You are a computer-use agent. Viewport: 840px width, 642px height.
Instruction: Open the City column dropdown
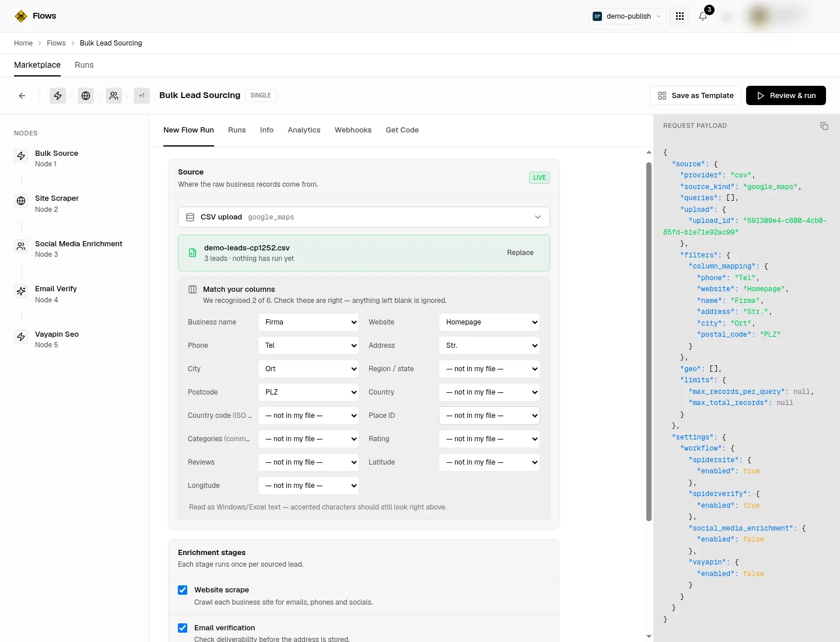(309, 369)
